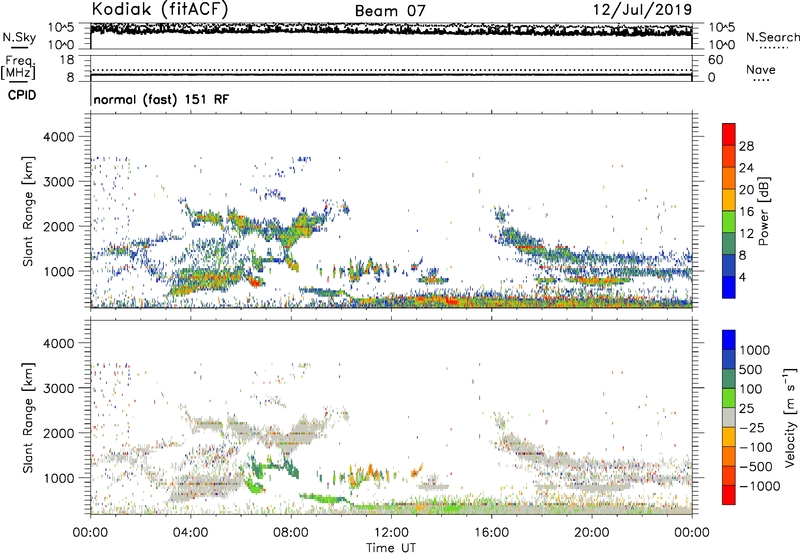This screenshot has width=800, height=554.
Task: Click the 28 value on power colorbar
Action: pyautogui.click(x=746, y=146)
